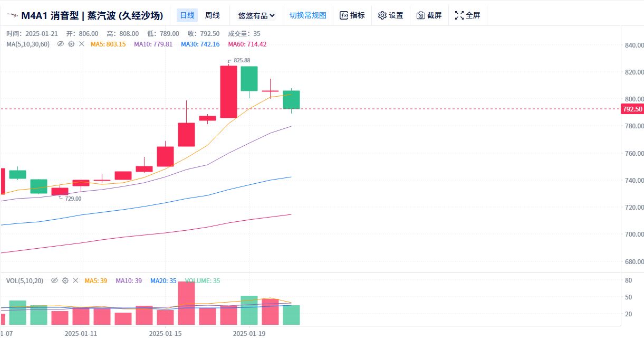Expand the 悠悠有品 platform dropdown

point(256,15)
